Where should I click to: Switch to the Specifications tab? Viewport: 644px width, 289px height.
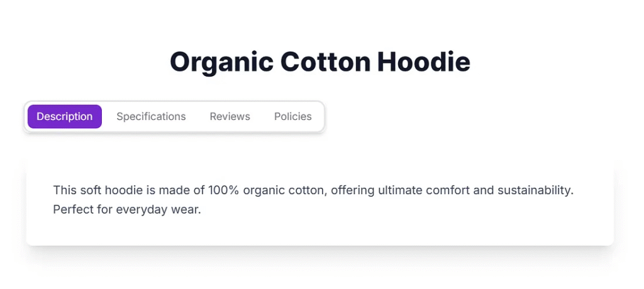tap(151, 116)
